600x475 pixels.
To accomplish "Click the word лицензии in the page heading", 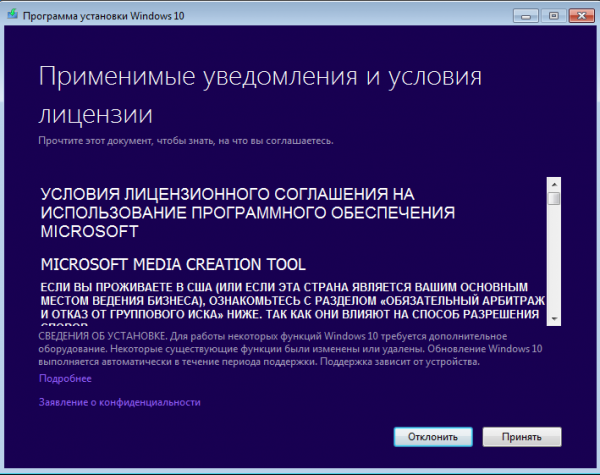I will (96, 114).
